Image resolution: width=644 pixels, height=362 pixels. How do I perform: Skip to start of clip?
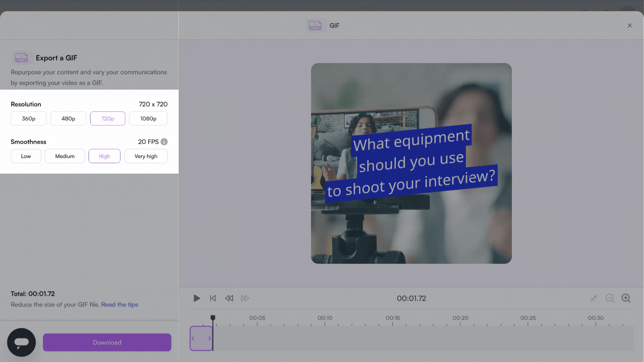[213, 298]
